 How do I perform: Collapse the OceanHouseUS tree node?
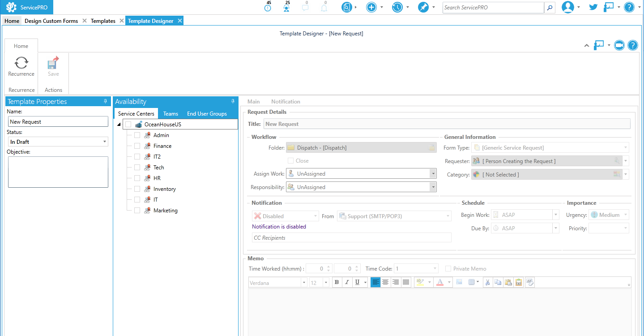[119, 125]
